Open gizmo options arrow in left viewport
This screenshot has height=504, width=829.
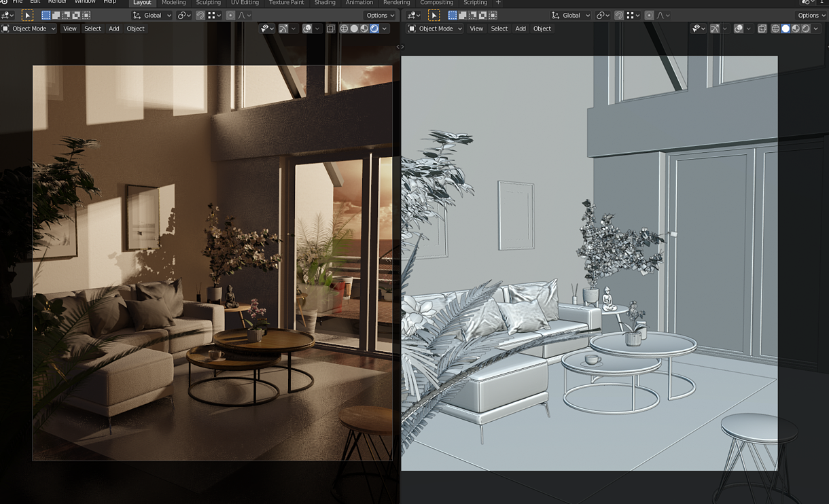coord(293,29)
